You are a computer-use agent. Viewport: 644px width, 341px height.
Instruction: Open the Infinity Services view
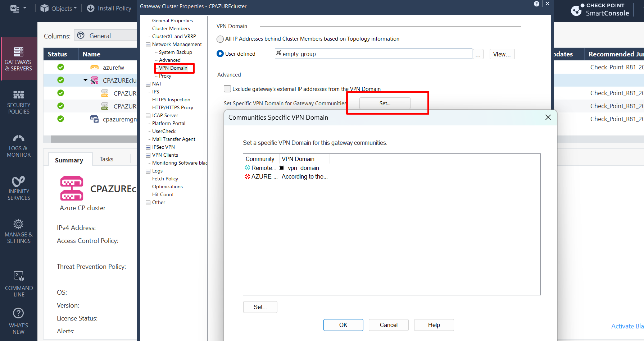(19, 188)
